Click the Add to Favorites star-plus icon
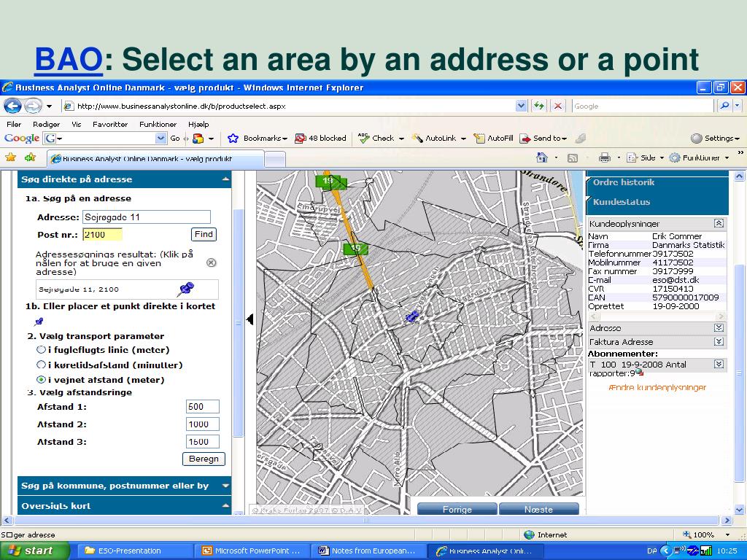This screenshot has height=560, width=747. 30,157
